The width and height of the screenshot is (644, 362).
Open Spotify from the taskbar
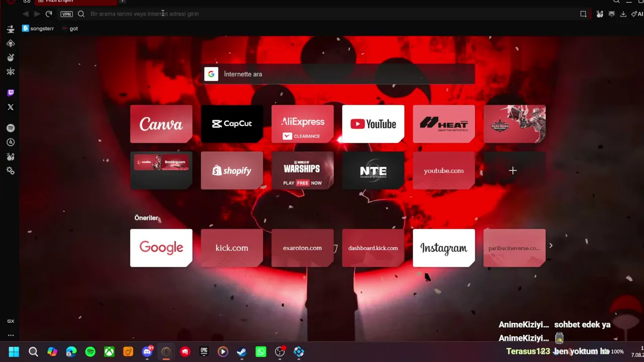point(91,352)
